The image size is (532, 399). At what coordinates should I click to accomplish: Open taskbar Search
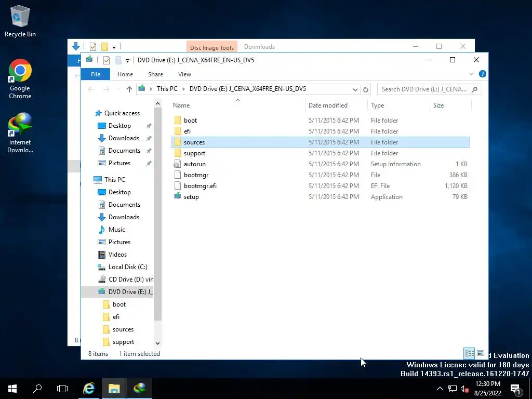coord(37,389)
